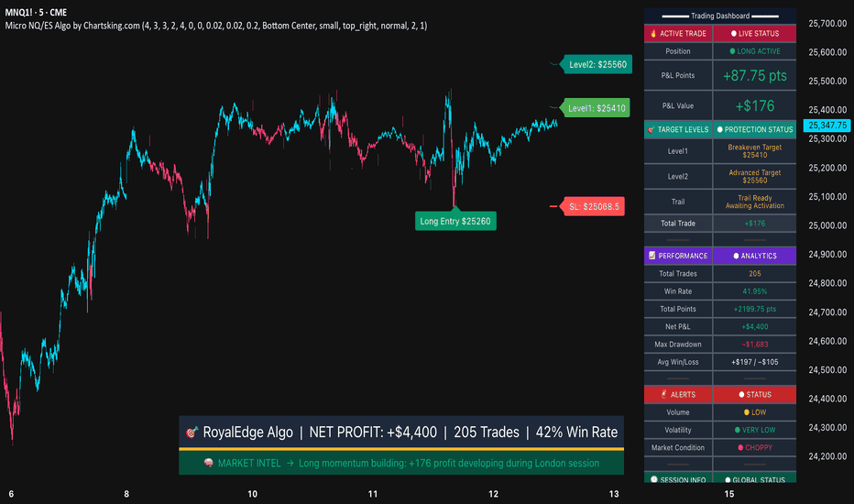Click the Market Condition row label
The width and height of the screenshot is (854, 504).
coord(677,447)
